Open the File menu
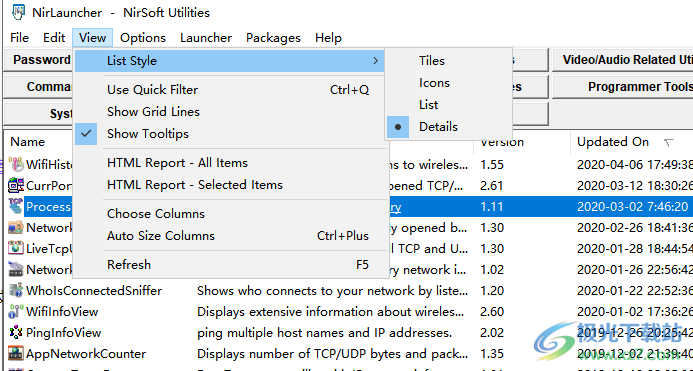This screenshot has height=371, width=693. pos(19,38)
